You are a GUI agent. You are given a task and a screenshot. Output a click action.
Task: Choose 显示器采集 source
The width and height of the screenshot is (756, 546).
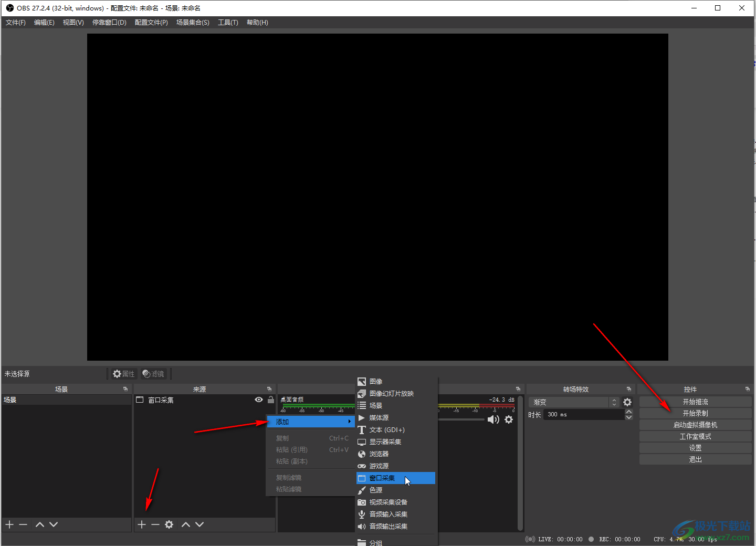pyautogui.click(x=396, y=442)
